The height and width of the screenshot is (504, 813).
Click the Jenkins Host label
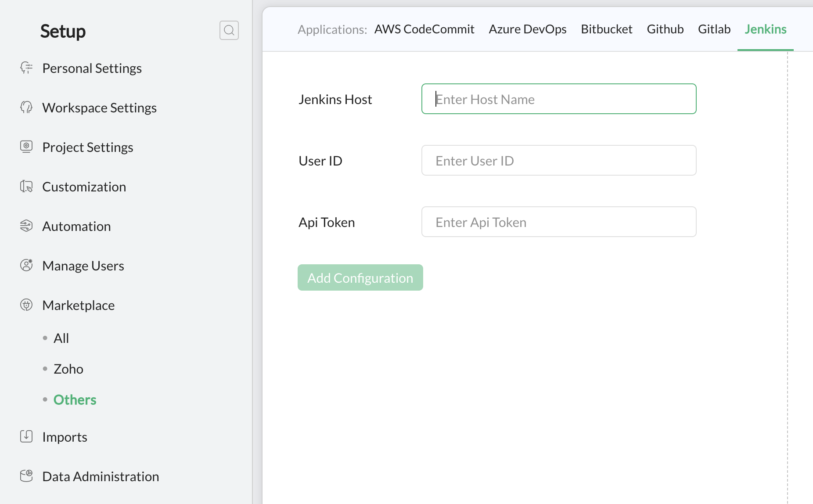point(335,99)
